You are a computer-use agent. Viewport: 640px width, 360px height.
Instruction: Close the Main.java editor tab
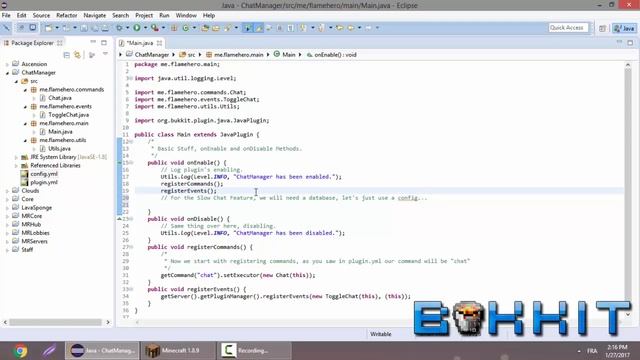pyautogui.click(x=159, y=43)
